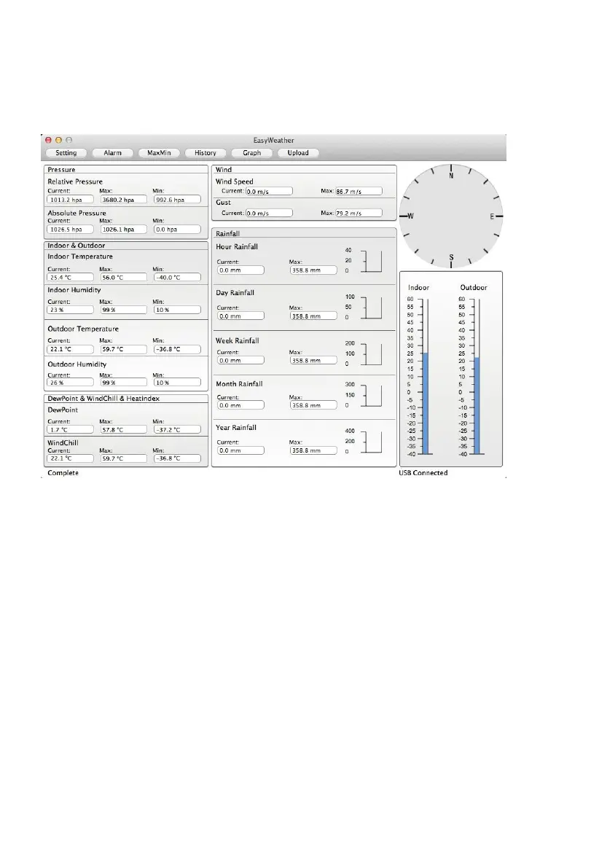The image size is (599, 868).
Task: Click Year Rainfall current field 0.0 mm
Action: [240, 450]
